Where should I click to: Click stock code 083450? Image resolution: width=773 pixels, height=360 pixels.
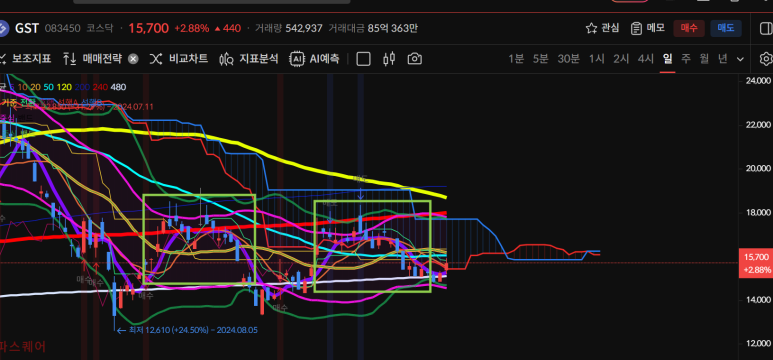[62, 28]
